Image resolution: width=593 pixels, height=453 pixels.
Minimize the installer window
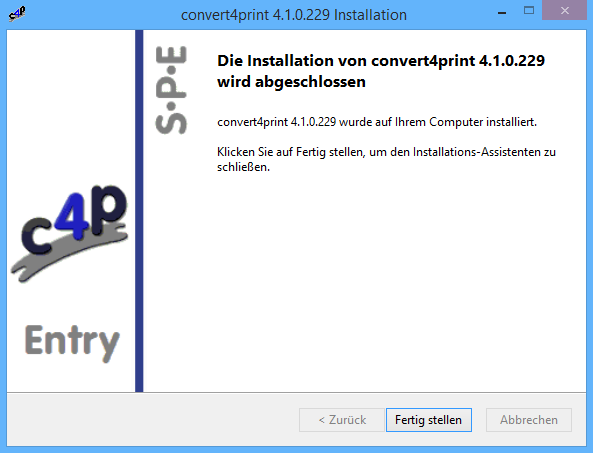502,13
